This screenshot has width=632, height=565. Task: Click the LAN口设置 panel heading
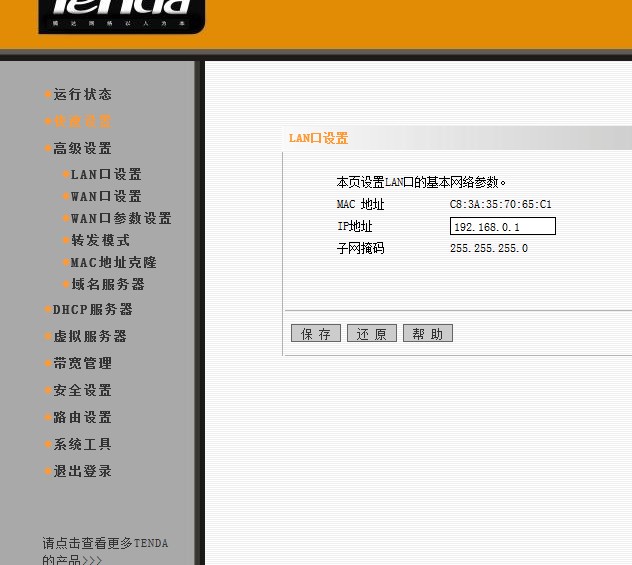point(318,138)
